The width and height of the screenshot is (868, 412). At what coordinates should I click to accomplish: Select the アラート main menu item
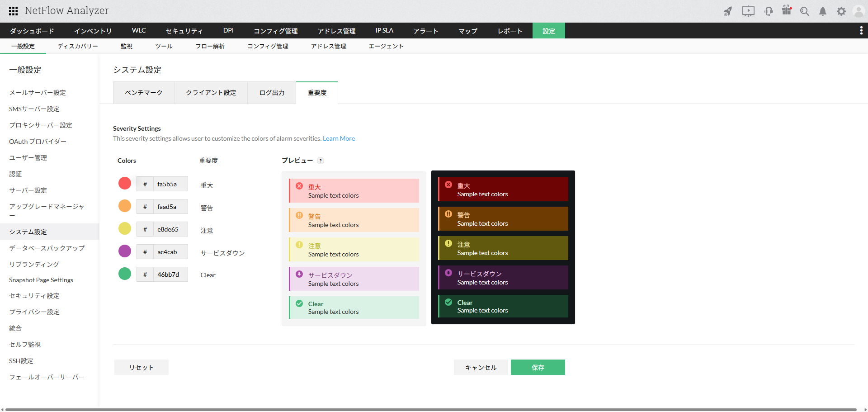click(425, 31)
